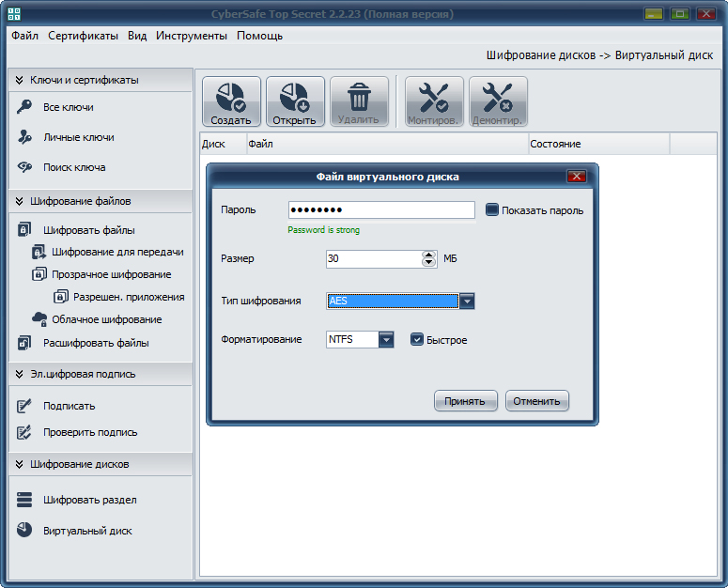Select Проверить подпись label
728x588 pixels.
pos(90,432)
